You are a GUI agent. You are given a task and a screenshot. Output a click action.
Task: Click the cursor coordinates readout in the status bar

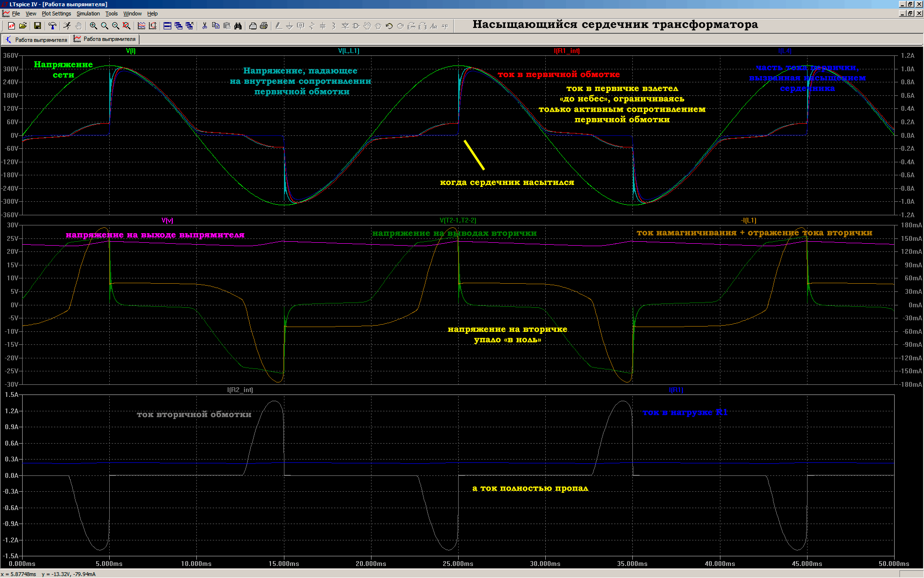[48, 574]
